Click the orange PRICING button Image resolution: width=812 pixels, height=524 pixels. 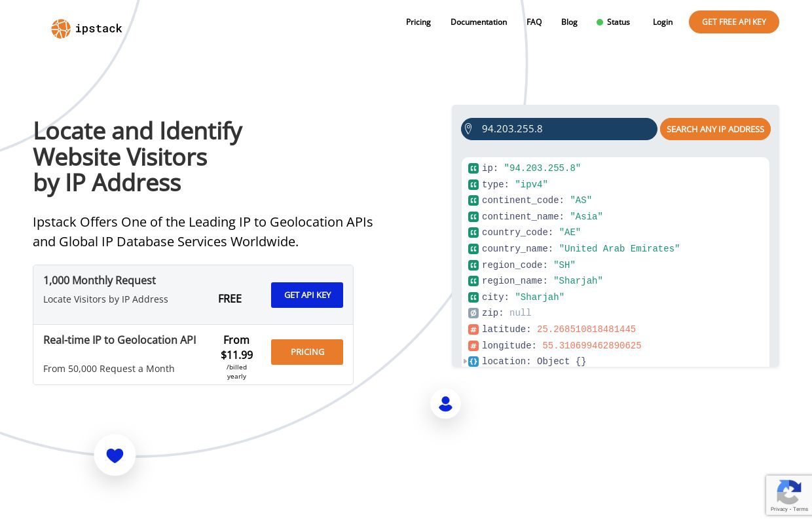click(307, 352)
